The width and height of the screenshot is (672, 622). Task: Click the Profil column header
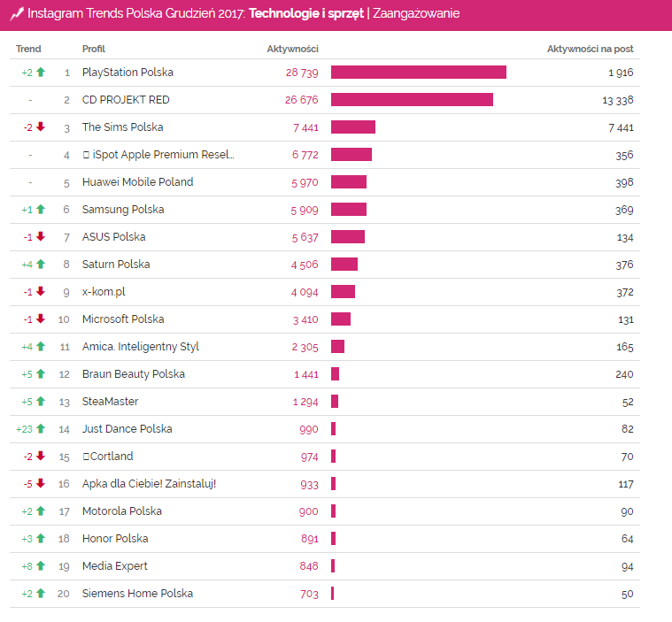click(x=93, y=49)
